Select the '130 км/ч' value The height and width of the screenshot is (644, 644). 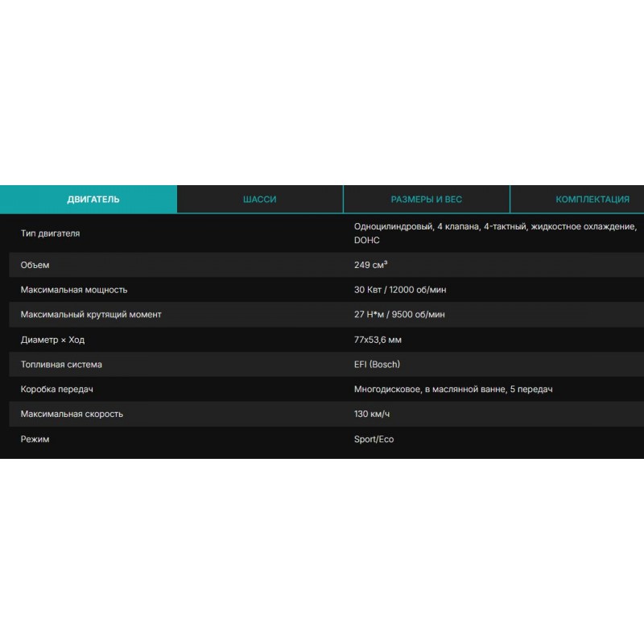click(372, 414)
